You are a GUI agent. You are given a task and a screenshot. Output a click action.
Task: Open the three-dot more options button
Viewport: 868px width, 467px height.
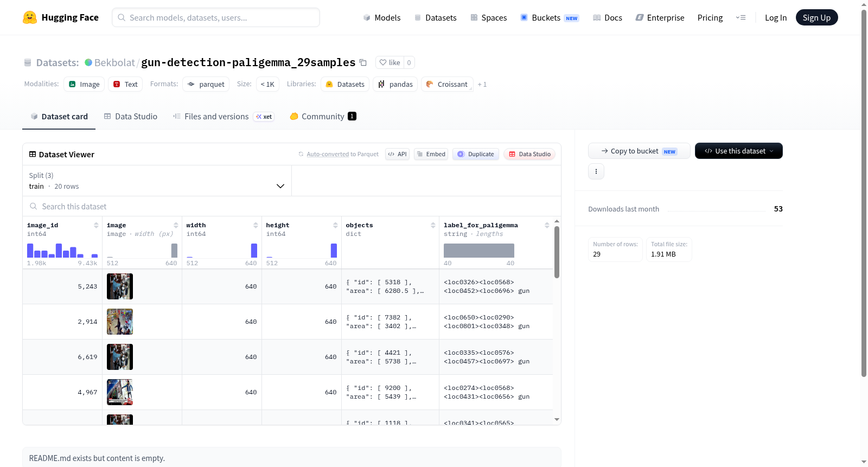pyautogui.click(x=596, y=171)
